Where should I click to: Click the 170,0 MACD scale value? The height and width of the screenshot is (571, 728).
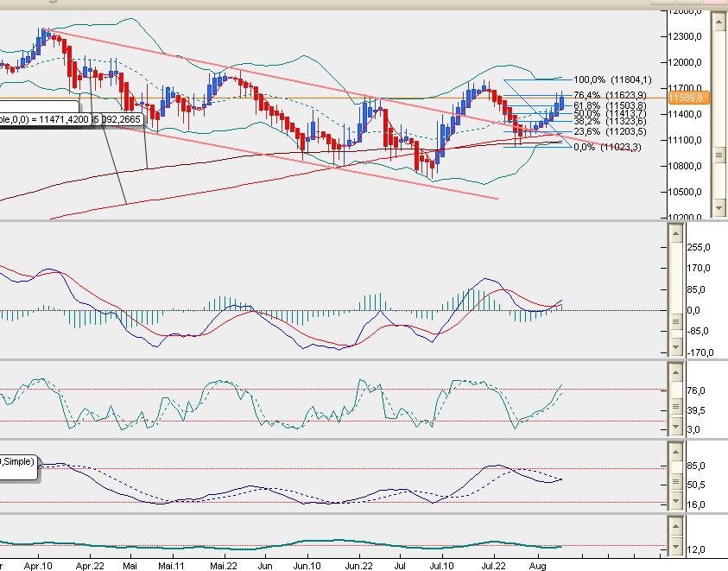[x=699, y=268]
